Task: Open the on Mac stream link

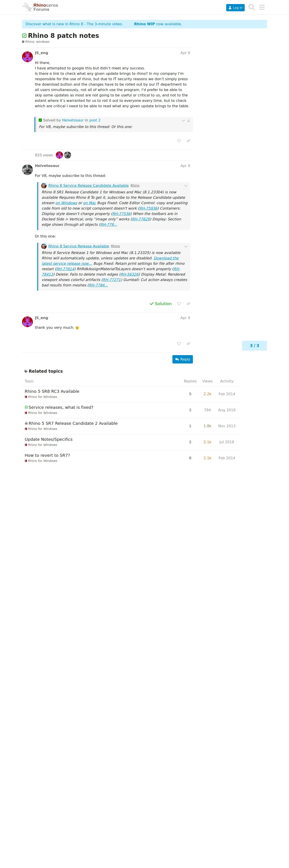Action: tap(90, 203)
